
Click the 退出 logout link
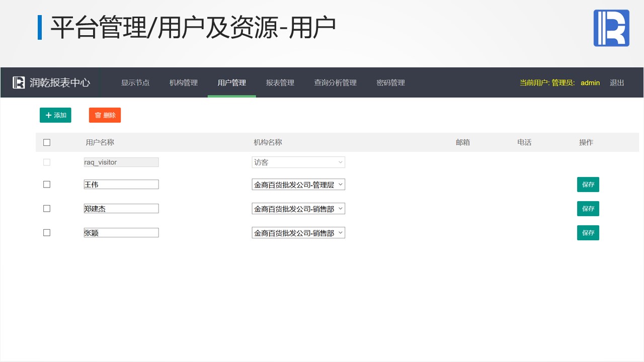click(x=617, y=83)
